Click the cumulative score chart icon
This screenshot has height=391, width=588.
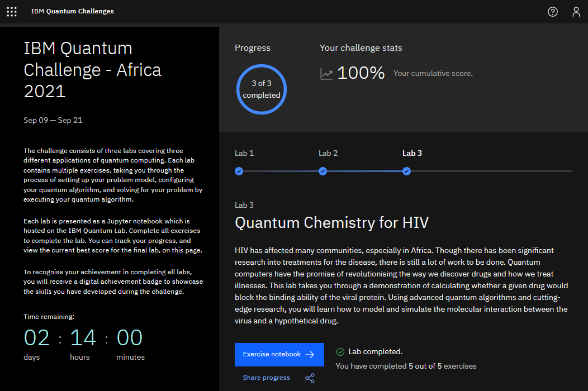[x=326, y=74]
